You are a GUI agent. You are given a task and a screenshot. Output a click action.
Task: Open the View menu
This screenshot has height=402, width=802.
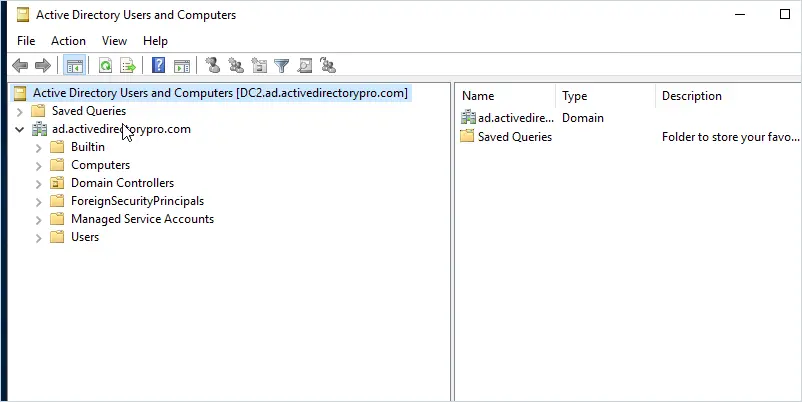pos(114,41)
